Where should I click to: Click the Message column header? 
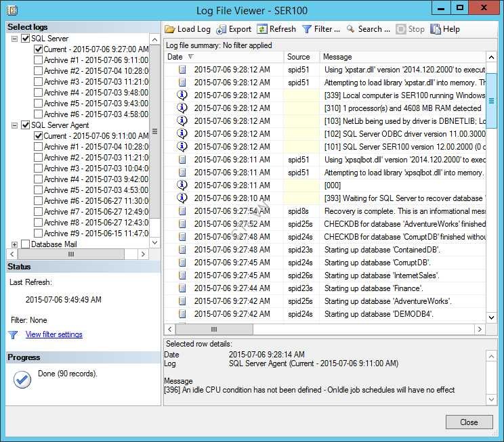(x=403, y=57)
